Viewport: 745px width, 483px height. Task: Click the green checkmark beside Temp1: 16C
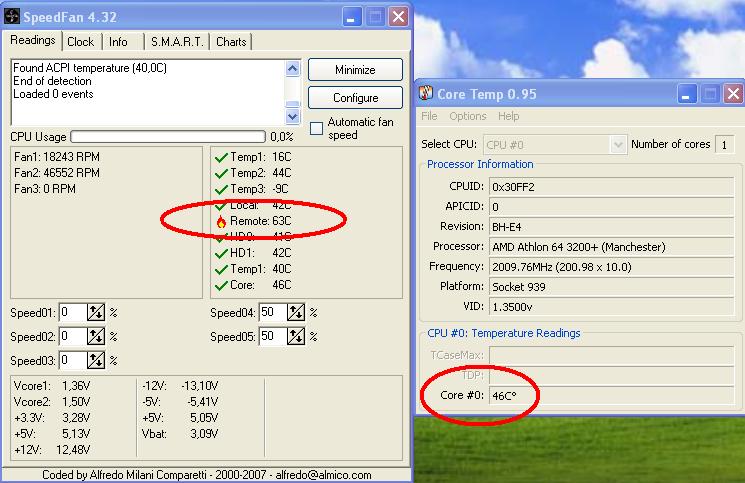click(221, 158)
